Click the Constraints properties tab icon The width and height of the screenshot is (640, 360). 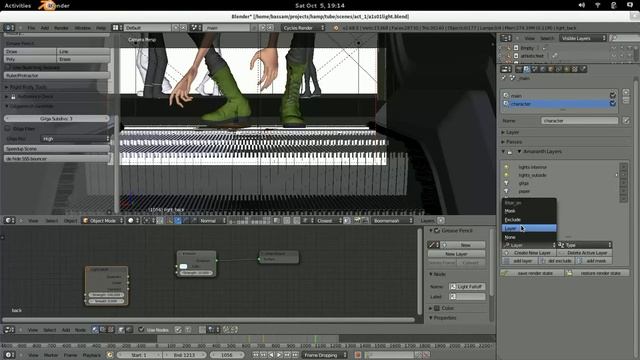(x=559, y=69)
